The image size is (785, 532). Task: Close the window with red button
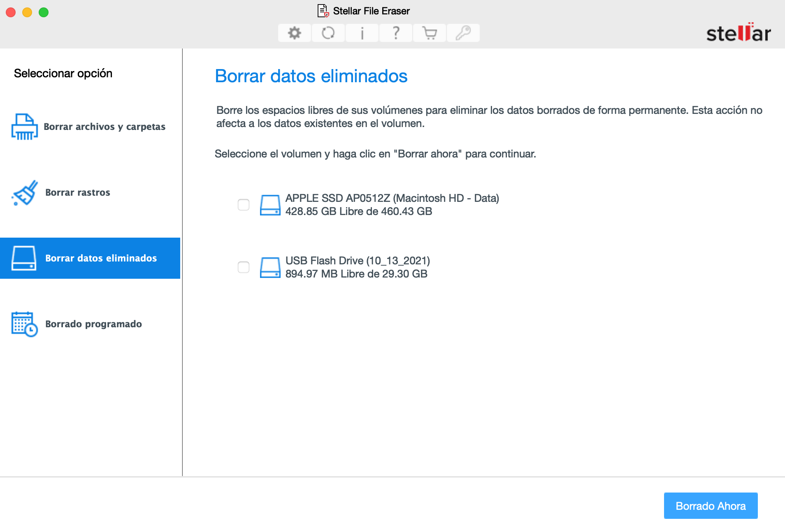pos(11,12)
